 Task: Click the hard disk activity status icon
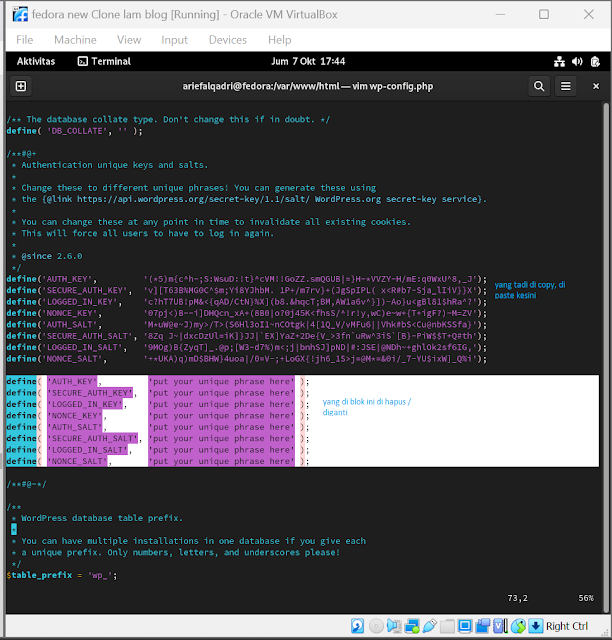pyautogui.click(x=358, y=626)
